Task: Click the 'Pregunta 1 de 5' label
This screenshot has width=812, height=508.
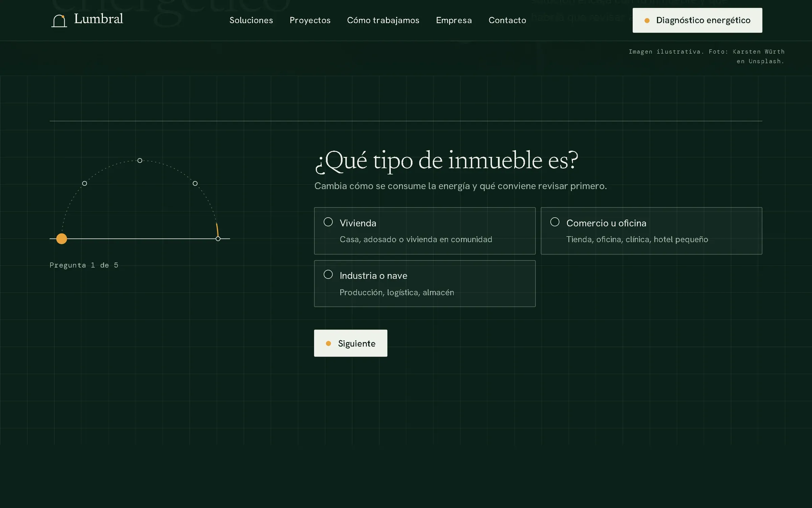Action: pos(84,265)
